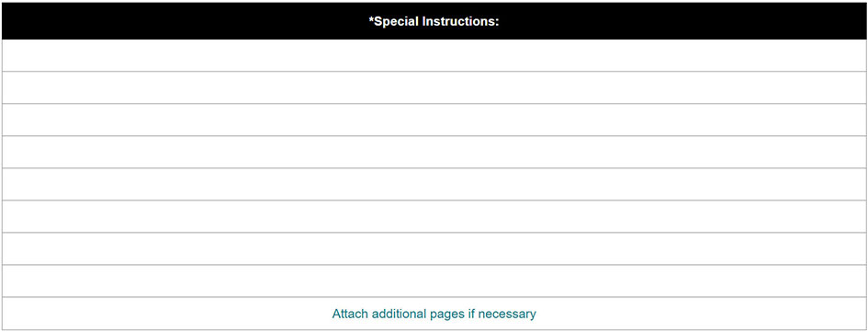Select the fourth blank instruction line
Viewport: 868px width, 332px height.
coord(434,152)
